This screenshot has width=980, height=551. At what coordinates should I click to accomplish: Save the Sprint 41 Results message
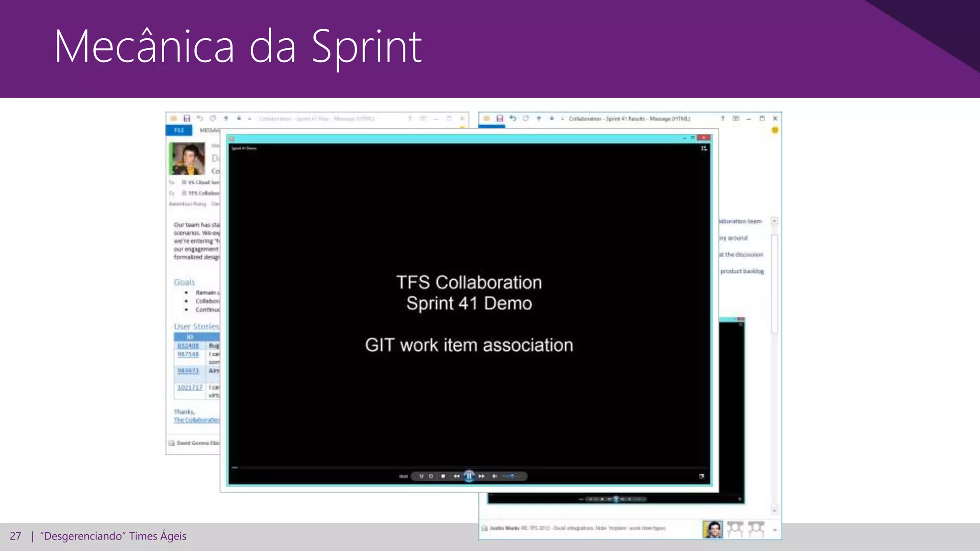500,118
